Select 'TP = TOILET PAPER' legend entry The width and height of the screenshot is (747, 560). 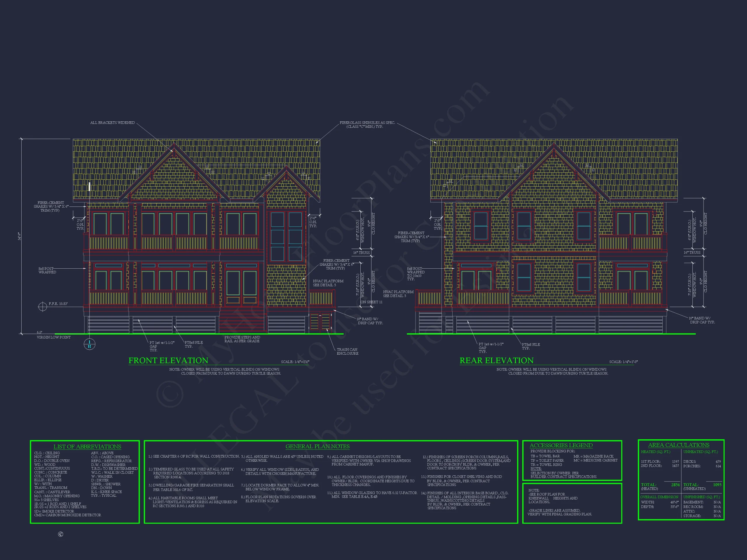(x=547, y=461)
